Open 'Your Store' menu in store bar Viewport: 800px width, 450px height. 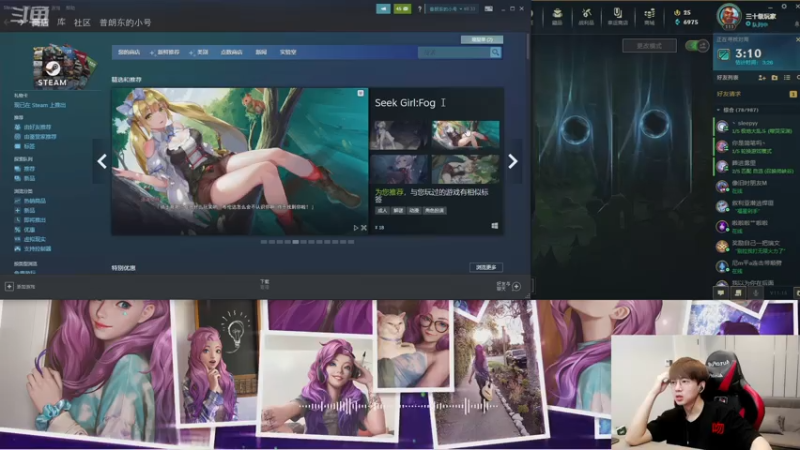coord(129,52)
